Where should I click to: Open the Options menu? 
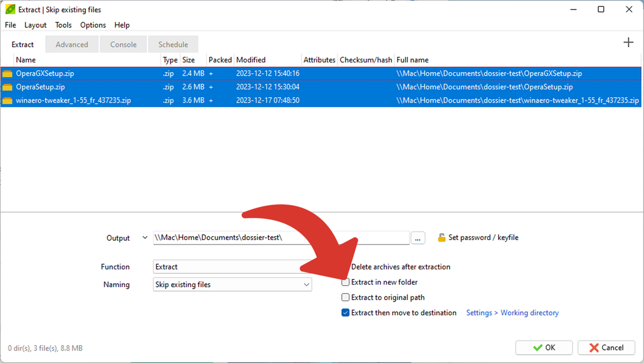[x=93, y=25]
